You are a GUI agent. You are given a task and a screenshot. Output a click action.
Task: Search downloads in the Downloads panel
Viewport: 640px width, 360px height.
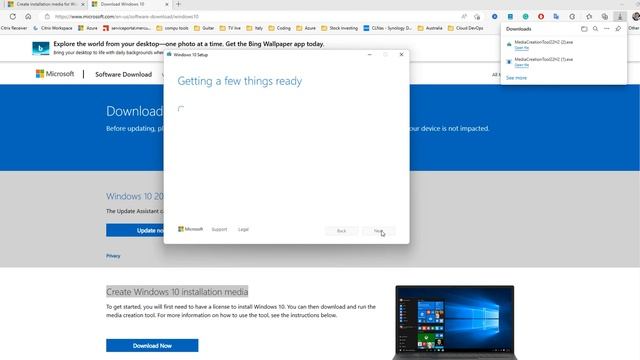coord(596,29)
